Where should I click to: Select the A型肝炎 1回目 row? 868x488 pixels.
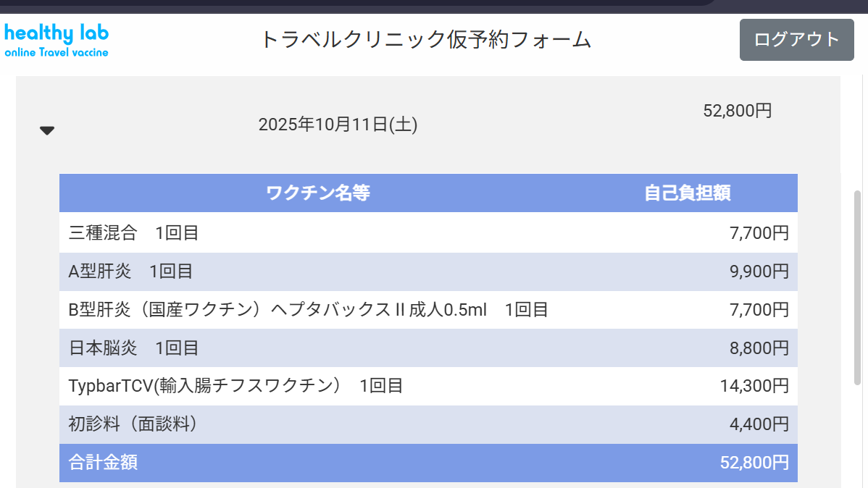pos(131,272)
